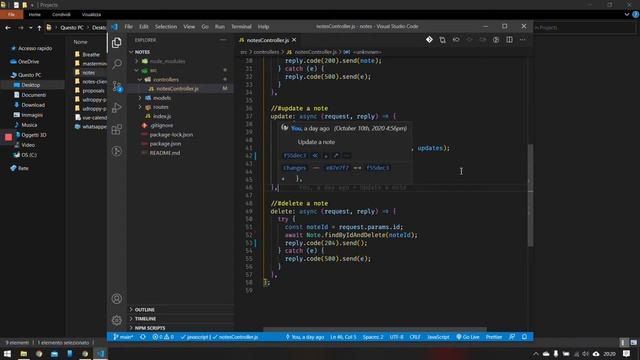This screenshot has height=360, width=640.
Task: Open the Run menu
Action: tap(220, 27)
